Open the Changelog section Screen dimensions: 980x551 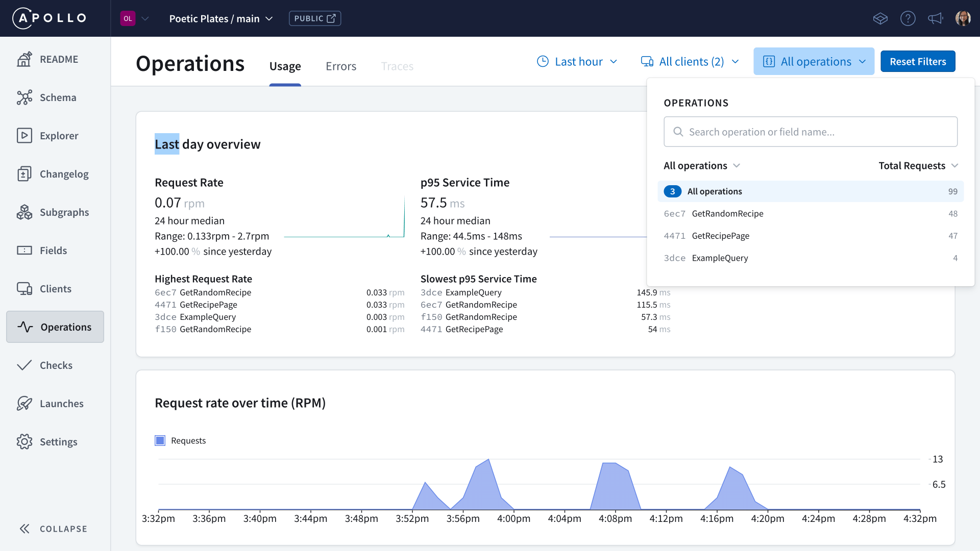tap(64, 173)
